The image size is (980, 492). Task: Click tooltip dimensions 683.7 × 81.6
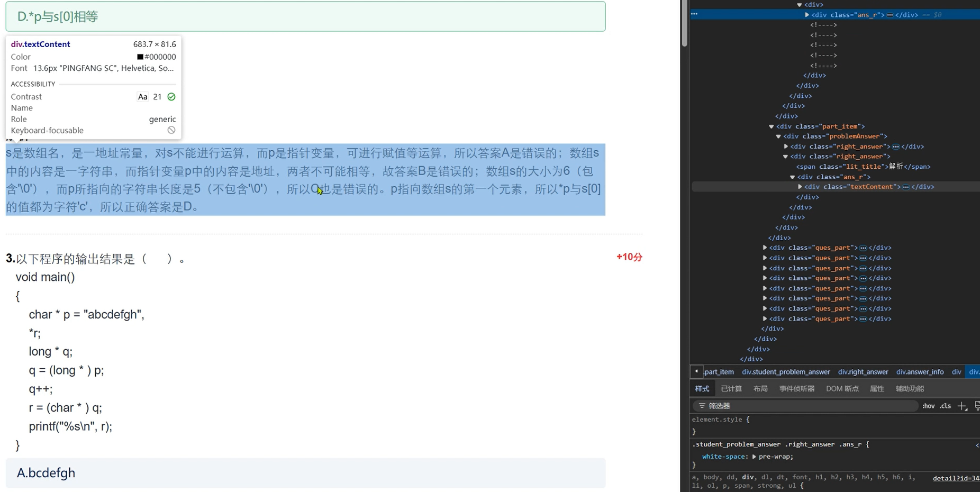[x=155, y=44]
